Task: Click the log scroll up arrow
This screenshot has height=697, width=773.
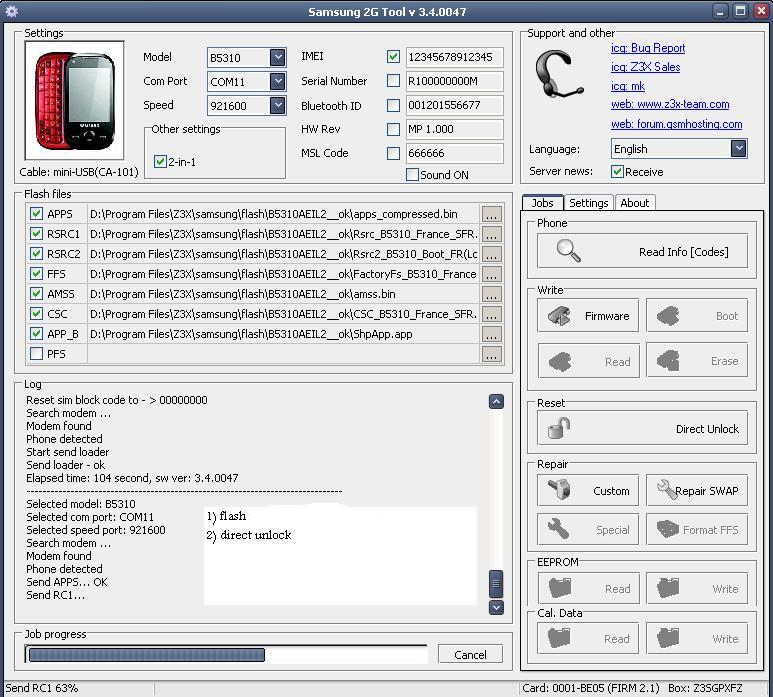Action: tap(496, 402)
